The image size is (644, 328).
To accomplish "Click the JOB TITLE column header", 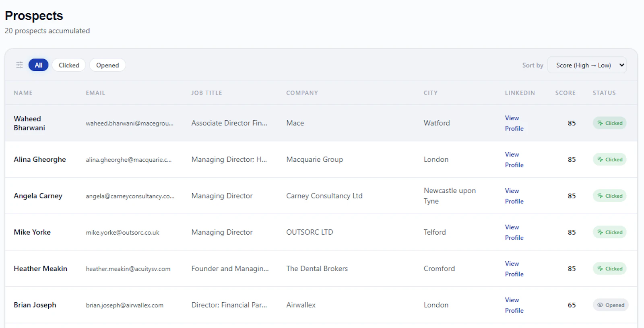I will pos(206,93).
